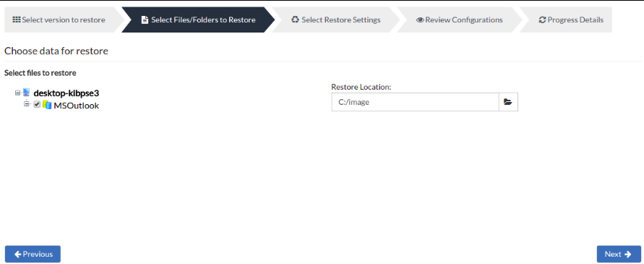Click the grid icon in version step
The width and height of the screenshot is (644, 264).
coord(17,20)
